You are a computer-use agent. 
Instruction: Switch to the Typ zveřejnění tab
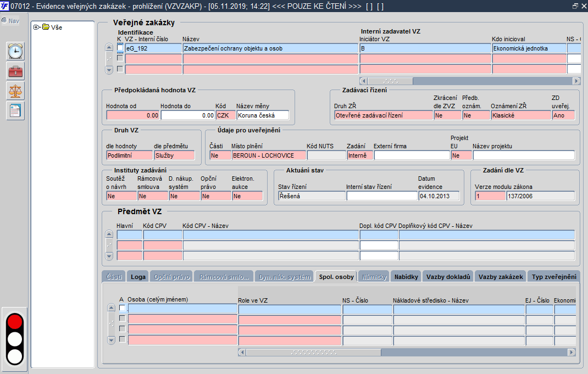pos(554,277)
